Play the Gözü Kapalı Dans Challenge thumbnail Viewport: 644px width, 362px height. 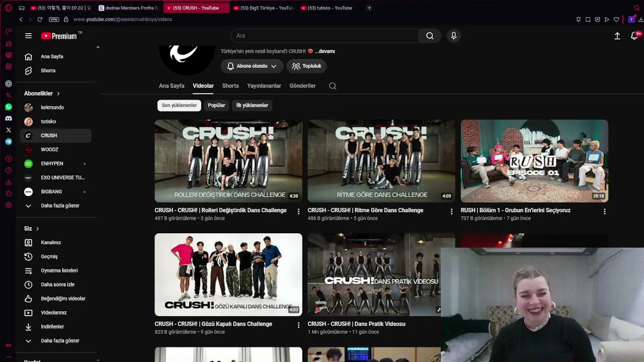click(x=228, y=275)
